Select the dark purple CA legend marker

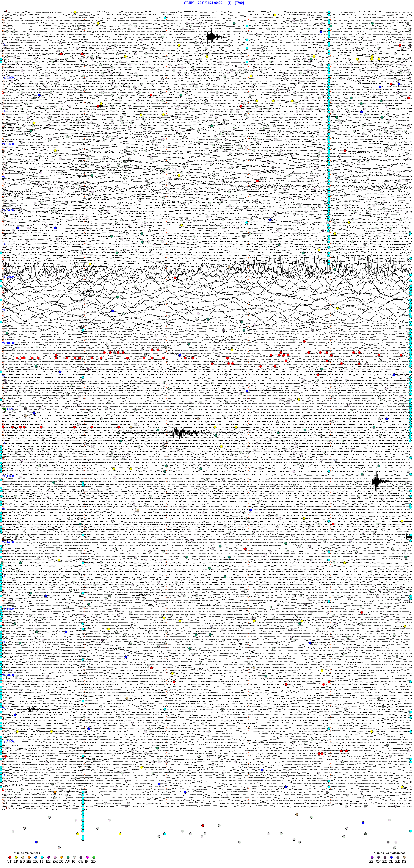pos(81,857)
